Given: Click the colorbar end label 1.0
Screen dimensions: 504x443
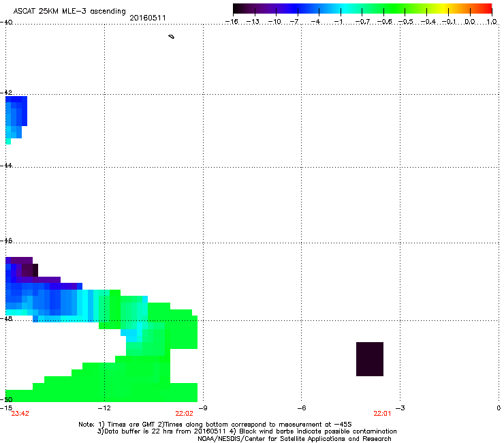Looking at the screenshot, I should pyautogui.click(x=492, y=22).
